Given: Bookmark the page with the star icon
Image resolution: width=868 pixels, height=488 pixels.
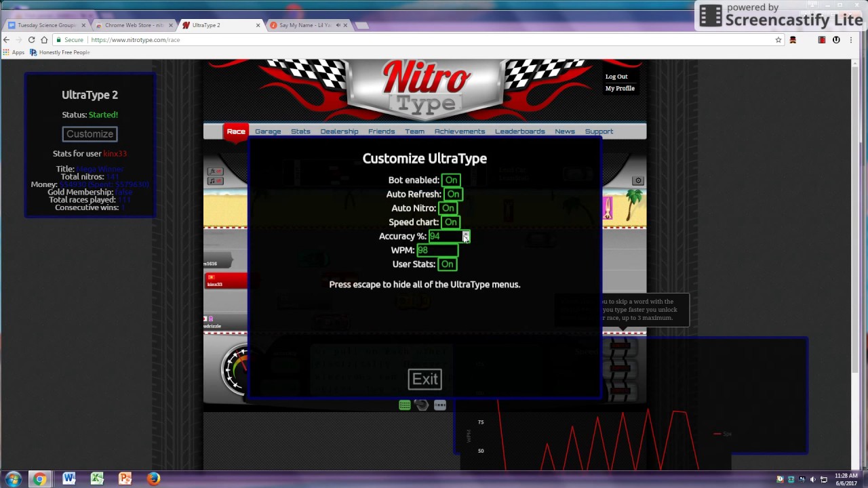Looking at the screenshot, I should pos(778,40).
